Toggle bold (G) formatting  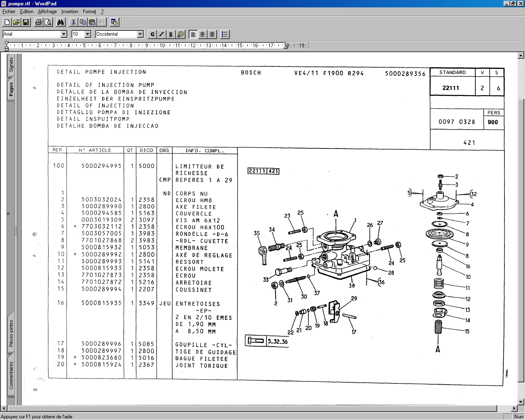tap(153, 34)
